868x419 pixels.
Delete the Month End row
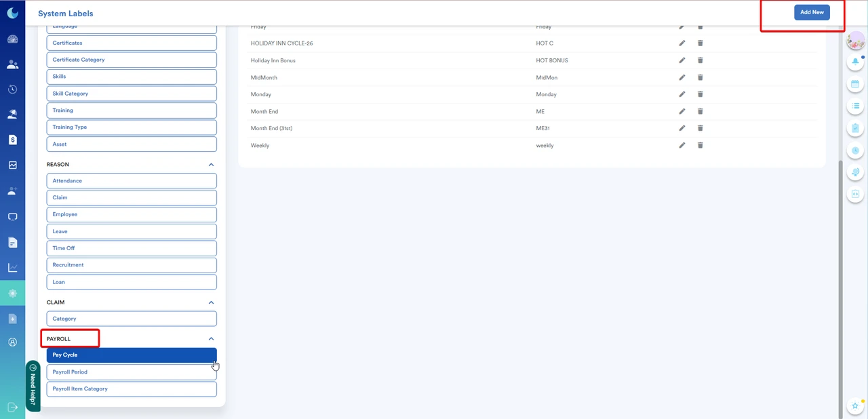701,111
